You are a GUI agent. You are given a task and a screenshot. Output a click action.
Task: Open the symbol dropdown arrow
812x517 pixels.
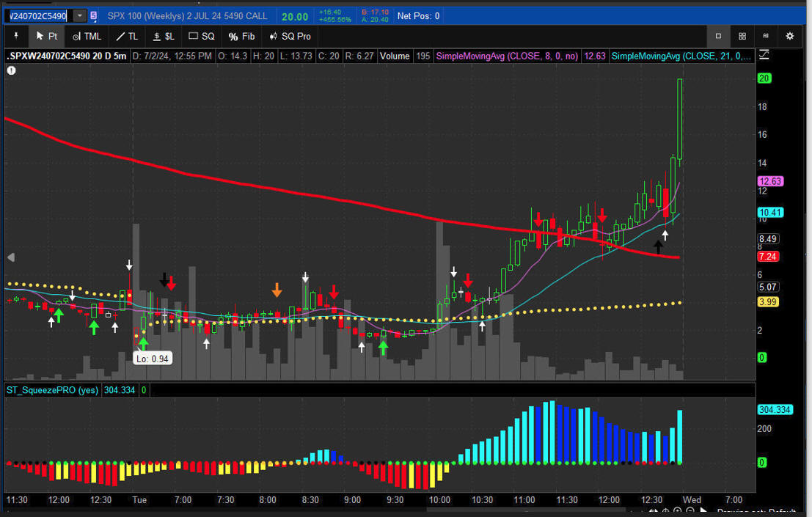[79, 15]
